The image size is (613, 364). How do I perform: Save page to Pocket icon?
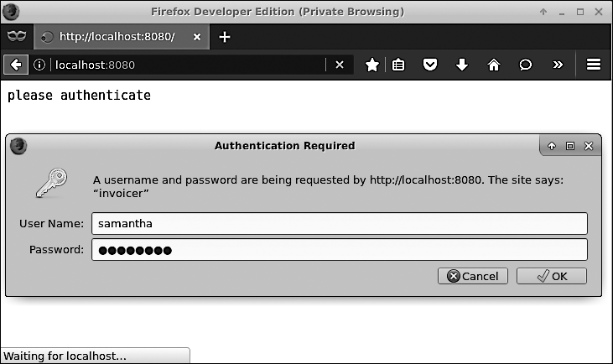click(430, 65)
